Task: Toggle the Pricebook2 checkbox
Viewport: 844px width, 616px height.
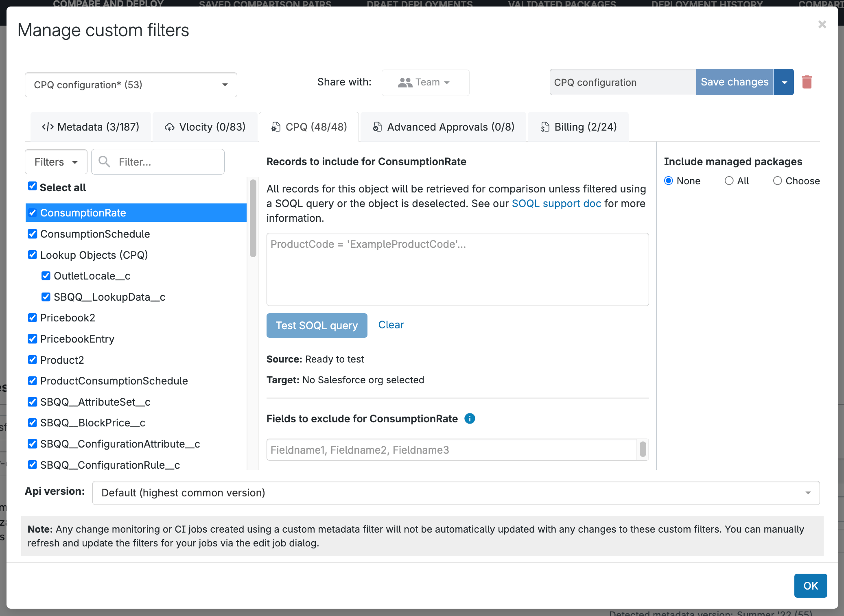Action: coord(33,318)
